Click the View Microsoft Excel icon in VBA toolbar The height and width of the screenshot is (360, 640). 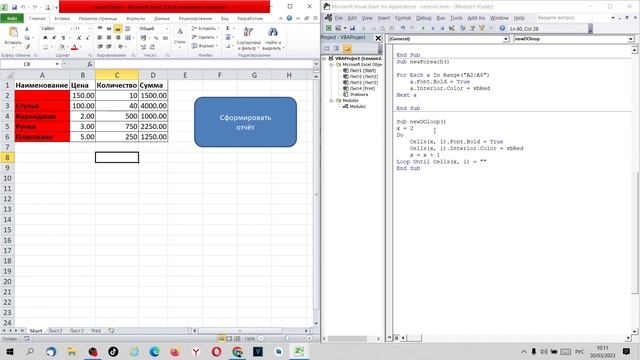pyautogui.click(x=329, y=29)
